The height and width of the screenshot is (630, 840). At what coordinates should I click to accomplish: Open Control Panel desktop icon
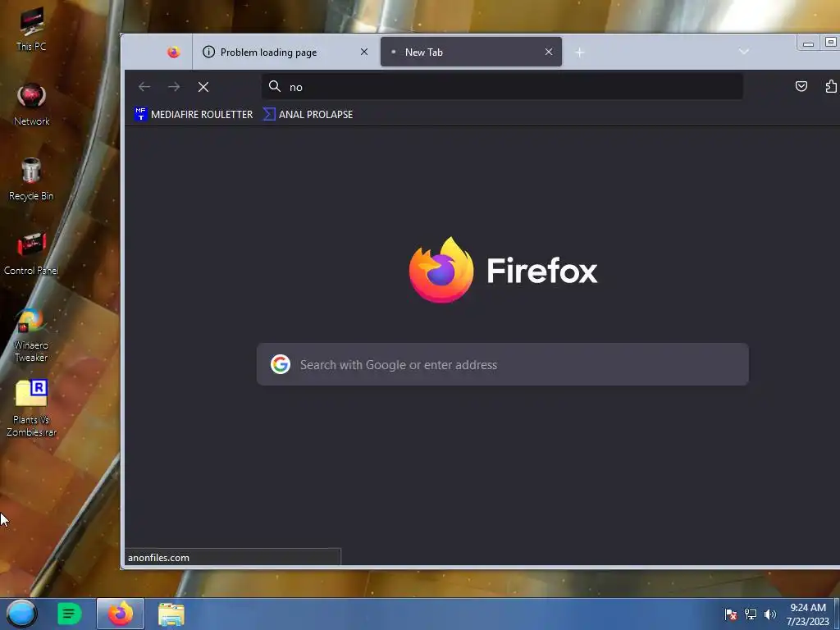31,254
